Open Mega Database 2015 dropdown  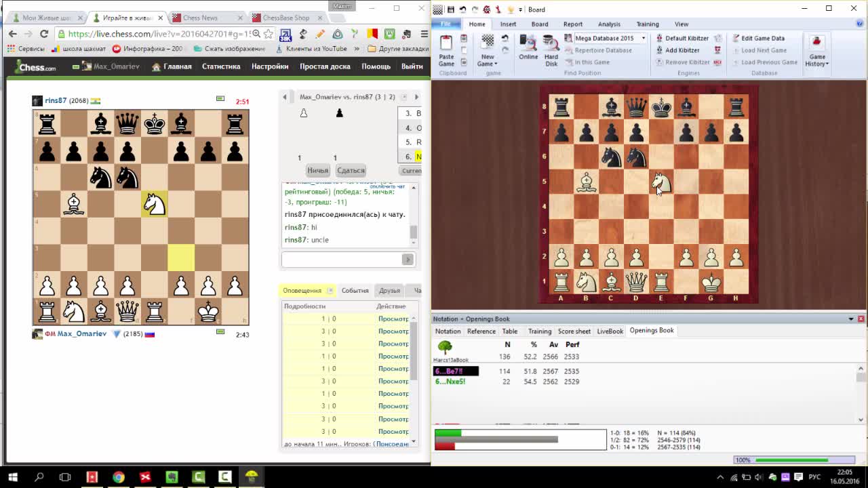(644, 39)
